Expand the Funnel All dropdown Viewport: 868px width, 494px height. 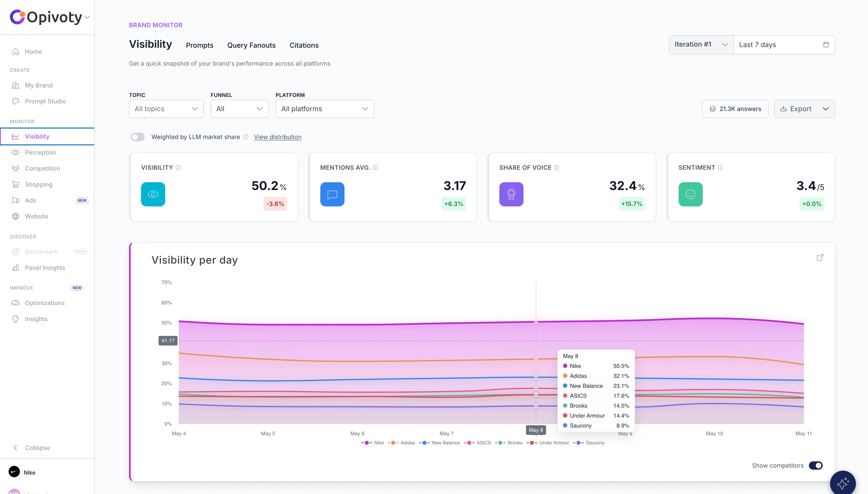point(240,109)
